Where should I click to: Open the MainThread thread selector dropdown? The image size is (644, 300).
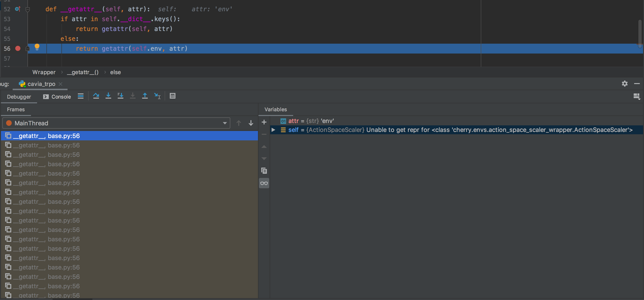(x=224, y=123)
